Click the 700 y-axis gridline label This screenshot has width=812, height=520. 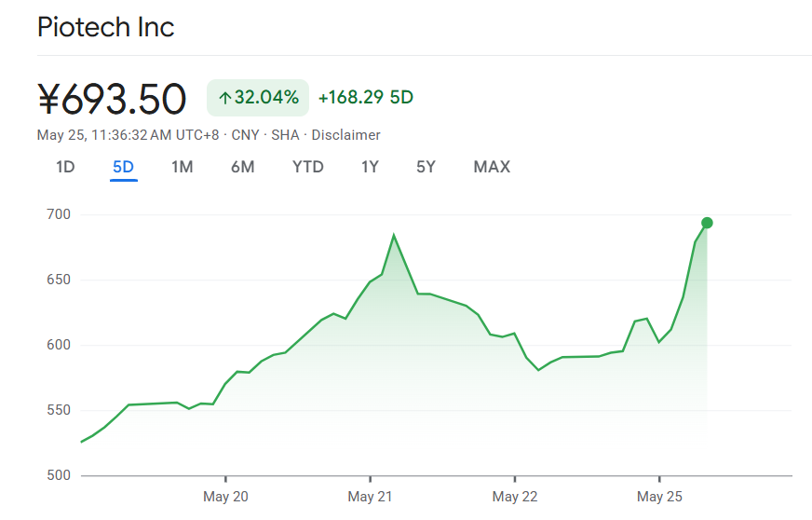59,214
